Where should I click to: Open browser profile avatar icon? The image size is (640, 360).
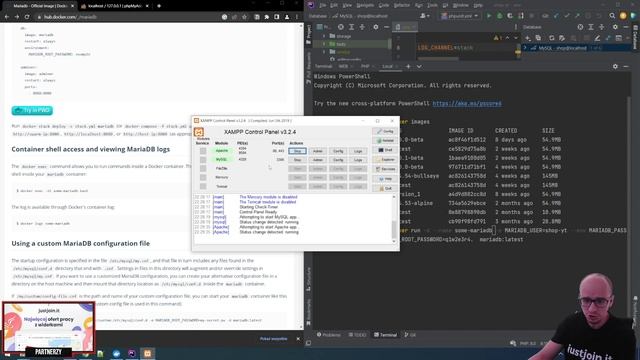[x=287, y=17]
